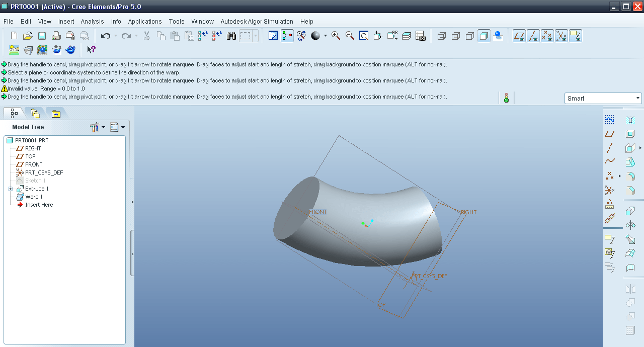Expand the Extrude 1 tree node
This screenshot has width=644, height=347.
pos(10,189)
